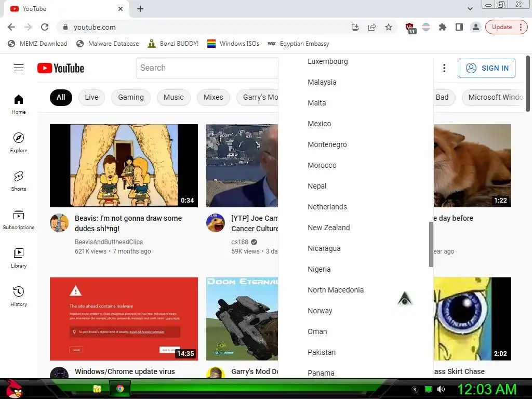Click the SIGN IN button
This screenshot has height=399, width=532.
(x=487, y=68)
